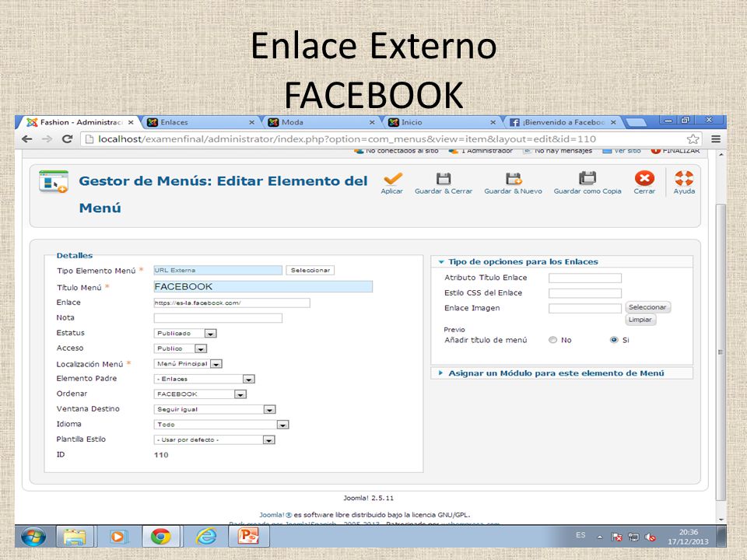This screenshot has width=747, height=560.
Task: Click the Enlace URL input field
Action: (x=232, y=303)
